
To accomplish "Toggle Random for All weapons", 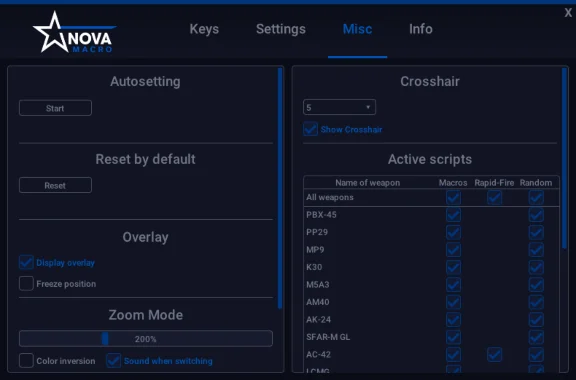I will [x=536, y=197].
